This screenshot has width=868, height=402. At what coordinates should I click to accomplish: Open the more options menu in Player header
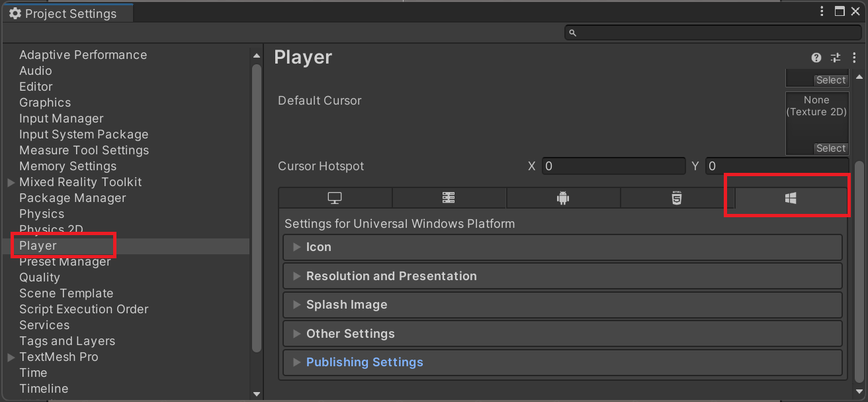[854, 58]
